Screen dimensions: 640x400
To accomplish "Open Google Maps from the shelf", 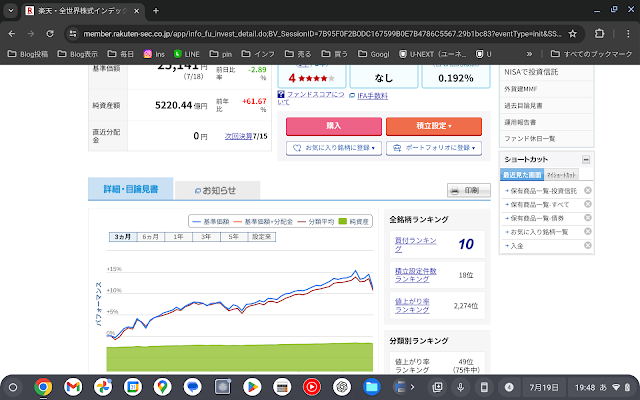I will point(162,387).
